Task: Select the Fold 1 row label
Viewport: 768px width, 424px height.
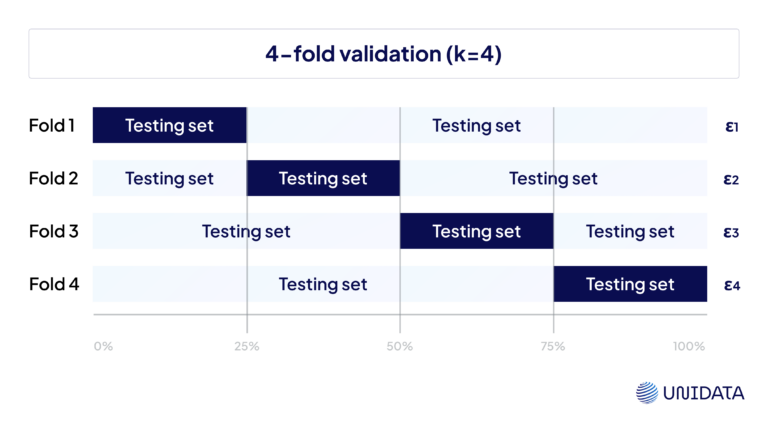Action: (x=52, y=126)
